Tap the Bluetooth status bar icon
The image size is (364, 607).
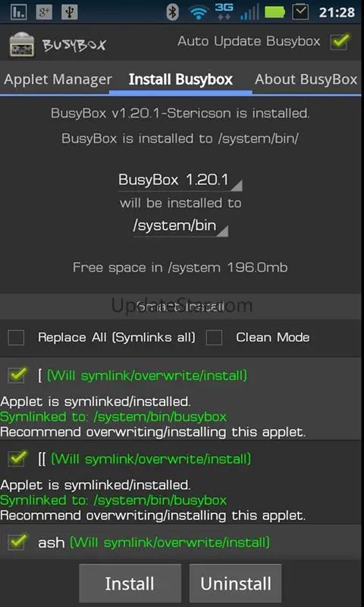173,12
